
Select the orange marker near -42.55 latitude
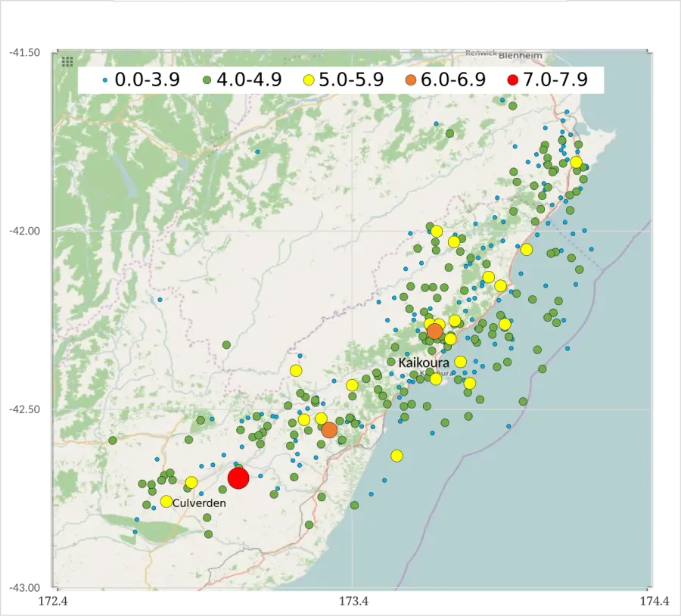click(x=329, y=430)
